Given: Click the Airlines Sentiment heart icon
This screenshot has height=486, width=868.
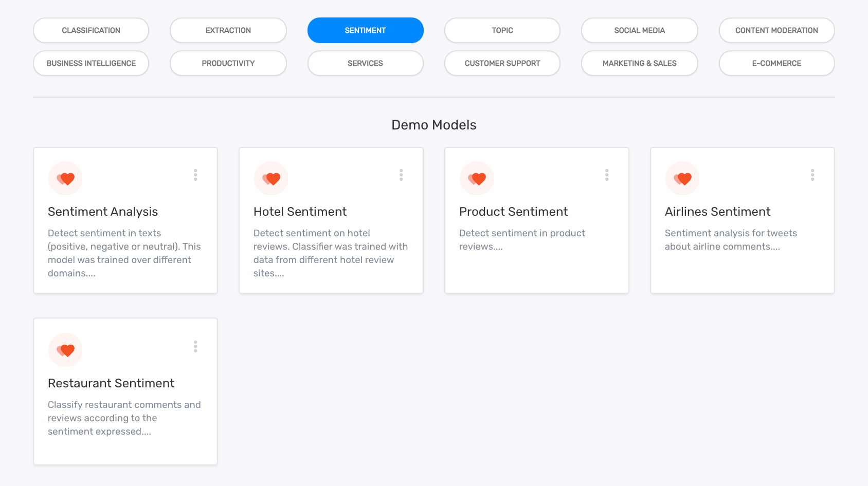Looking at the screenshot, I should (x=683, y=179).
